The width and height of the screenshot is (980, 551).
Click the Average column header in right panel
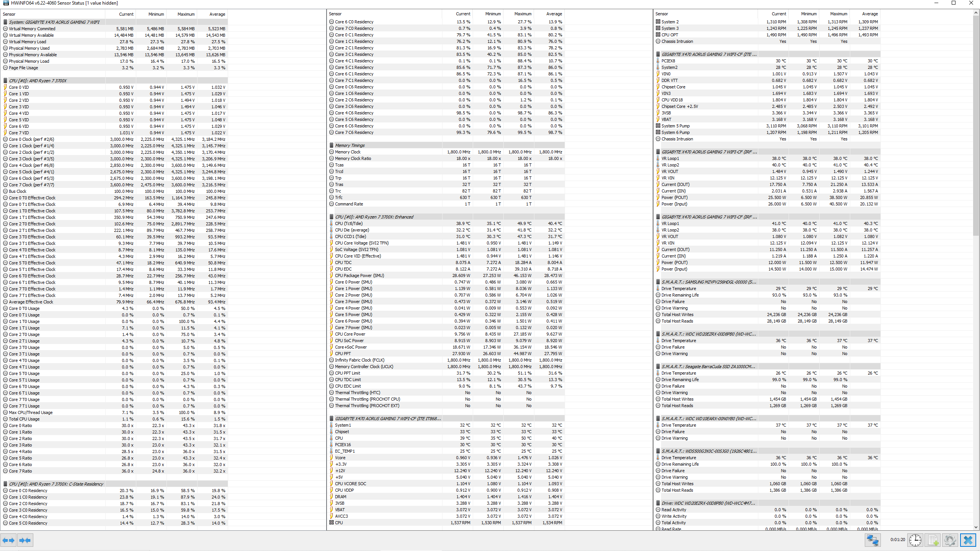(869, 14)
